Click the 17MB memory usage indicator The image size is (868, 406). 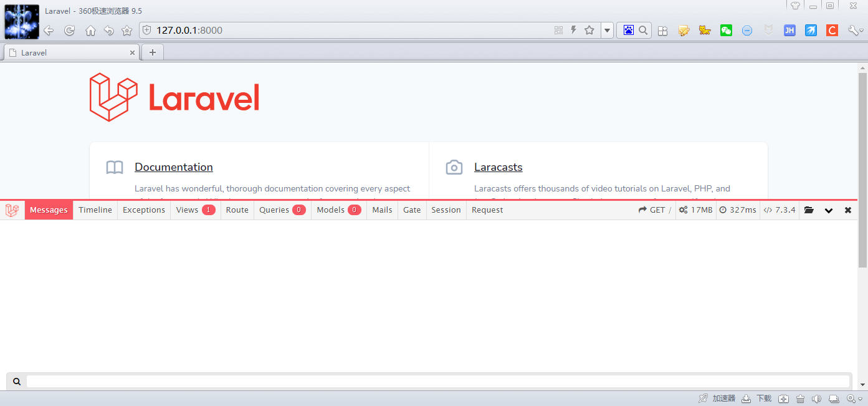(x=695, y=210)
